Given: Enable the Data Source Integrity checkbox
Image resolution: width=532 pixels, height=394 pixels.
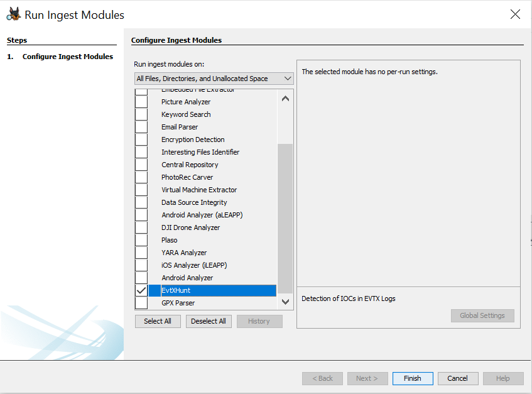Looking at the screenshot, I should click(141, 202).
